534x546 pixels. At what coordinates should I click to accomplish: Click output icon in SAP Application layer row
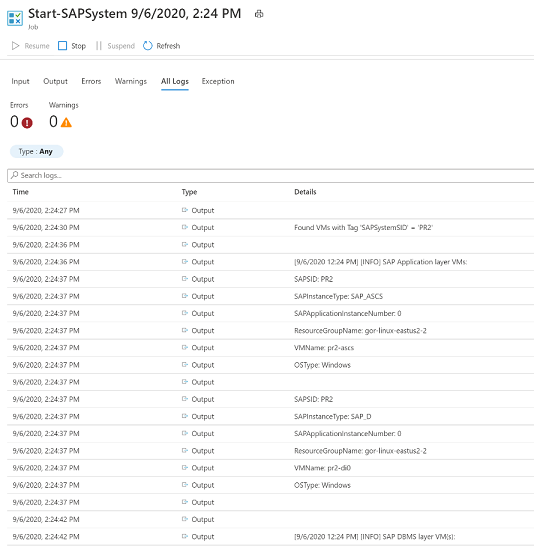point(185,262)
